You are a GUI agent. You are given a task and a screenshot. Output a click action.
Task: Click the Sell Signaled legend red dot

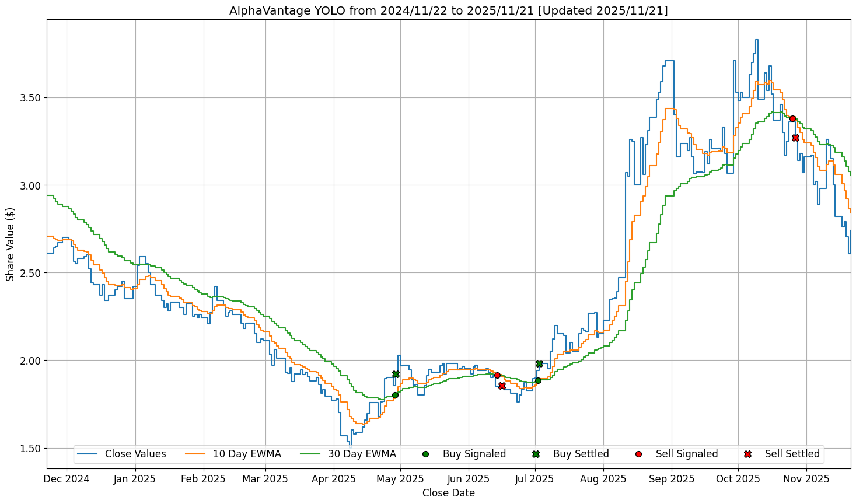click(638, 454)
